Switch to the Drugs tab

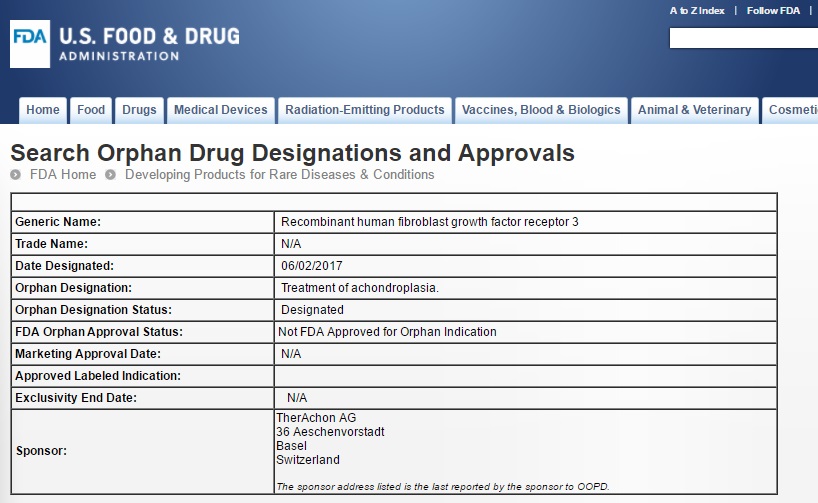[139, 110]
